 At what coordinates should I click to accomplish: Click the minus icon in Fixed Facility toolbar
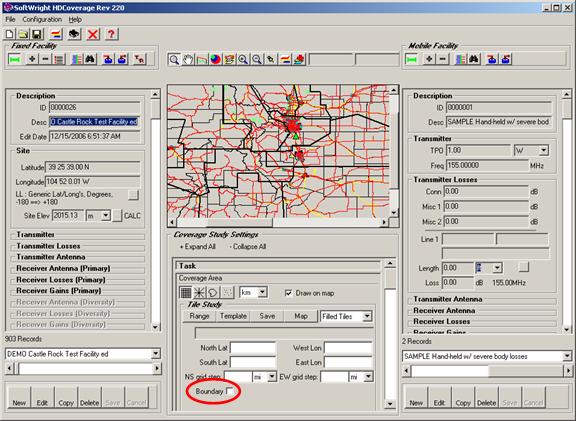point(45,59)
